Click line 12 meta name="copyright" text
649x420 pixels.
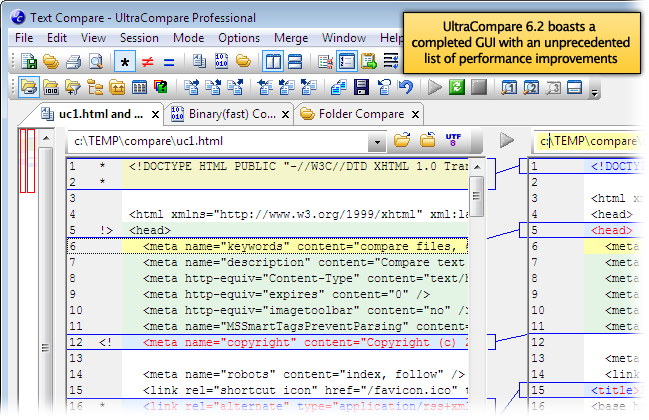click(x=305, y=343)
